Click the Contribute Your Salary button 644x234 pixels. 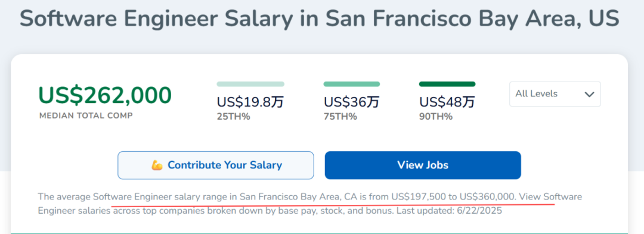(216, 165)
